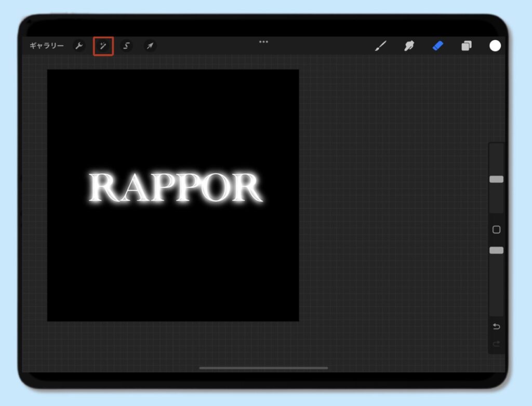Viewport: 532px width, 406px height.
Task: Tap the square Modify button in sidebar
Action: click(x=496, y=229)
